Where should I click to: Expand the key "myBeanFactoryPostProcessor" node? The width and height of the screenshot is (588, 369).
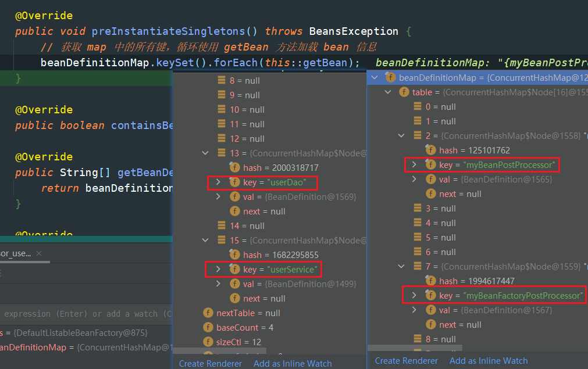point(414,296)
